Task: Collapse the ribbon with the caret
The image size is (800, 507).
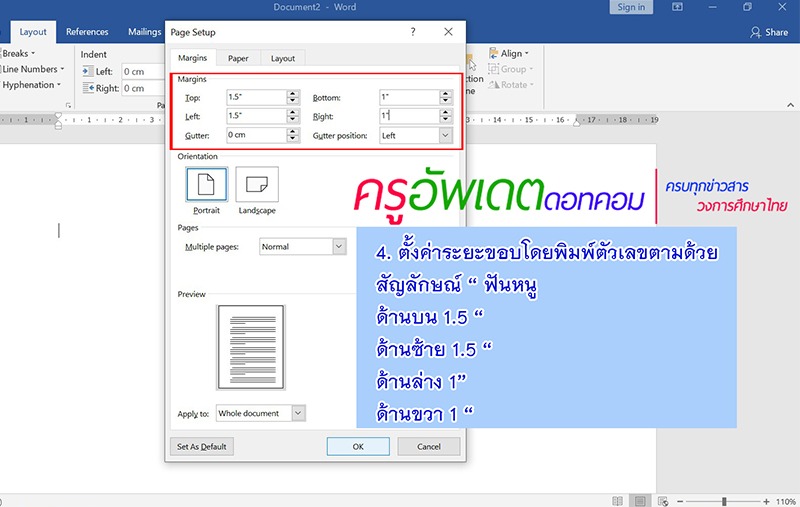Action: (790, 105)
